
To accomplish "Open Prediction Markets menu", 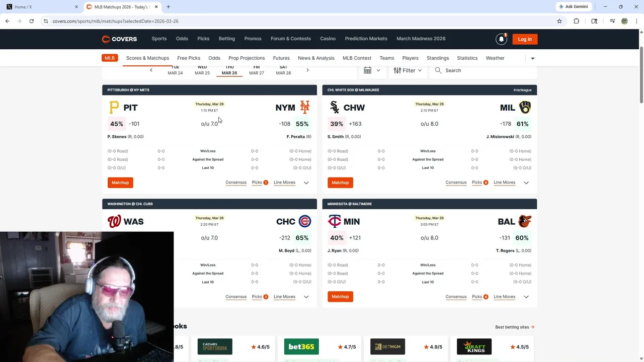I will pyautogui.click(x=366, y=39).
